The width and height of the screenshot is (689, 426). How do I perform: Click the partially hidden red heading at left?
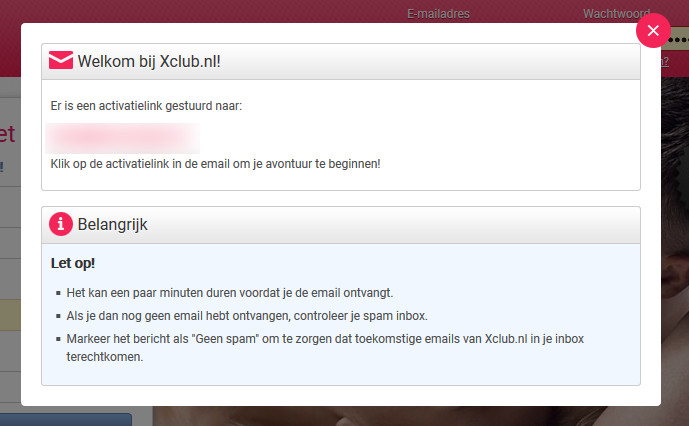click(8, 135)
